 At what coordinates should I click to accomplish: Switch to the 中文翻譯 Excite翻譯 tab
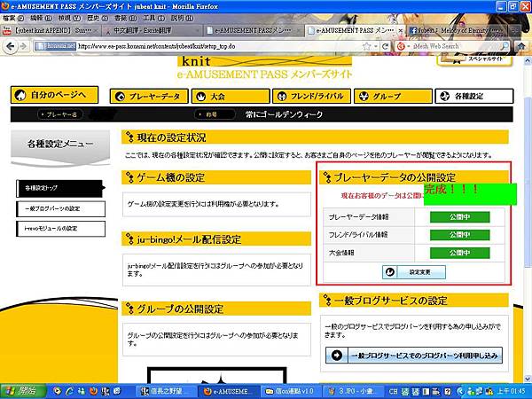click(152, 30)
